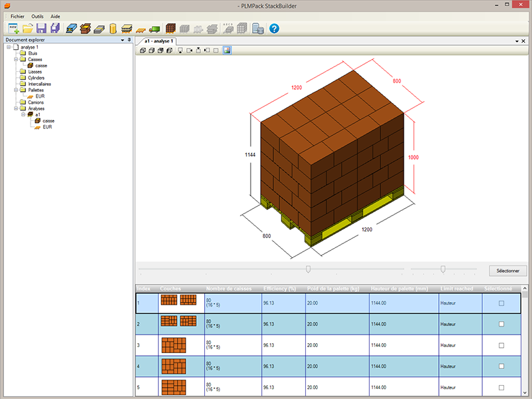This screenshot has width=532, height=399.
Task: Toggle the image display icon in view toolbar
Action: (x=227, y=51)
